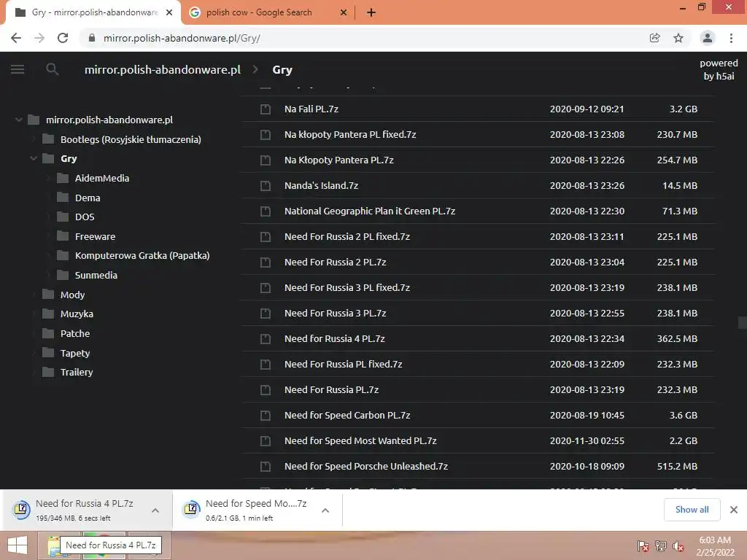Collapse the mirror.polish-abandonware.pl tree root
The height and width of the screenshot is (560, 747).
[18, 120]
